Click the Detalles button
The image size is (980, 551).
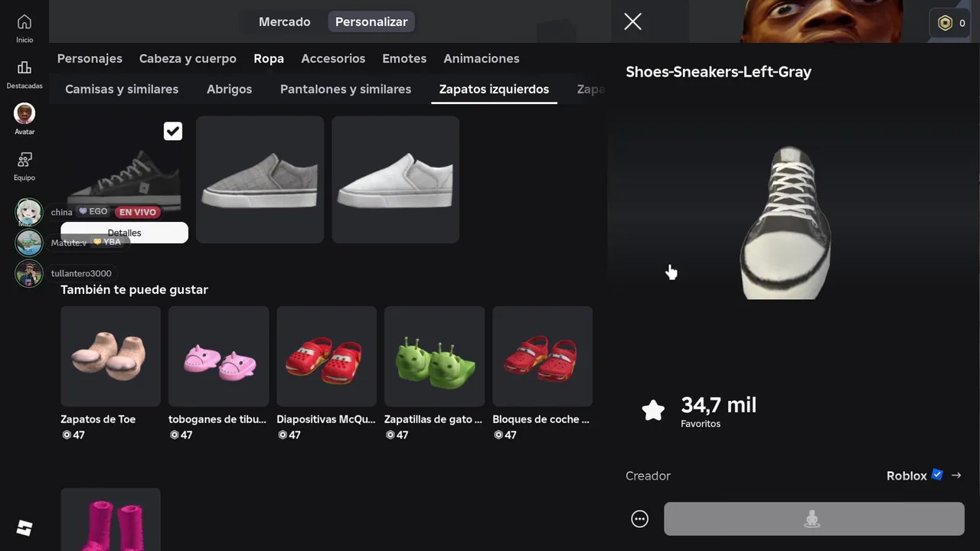[x=124, y=233]
